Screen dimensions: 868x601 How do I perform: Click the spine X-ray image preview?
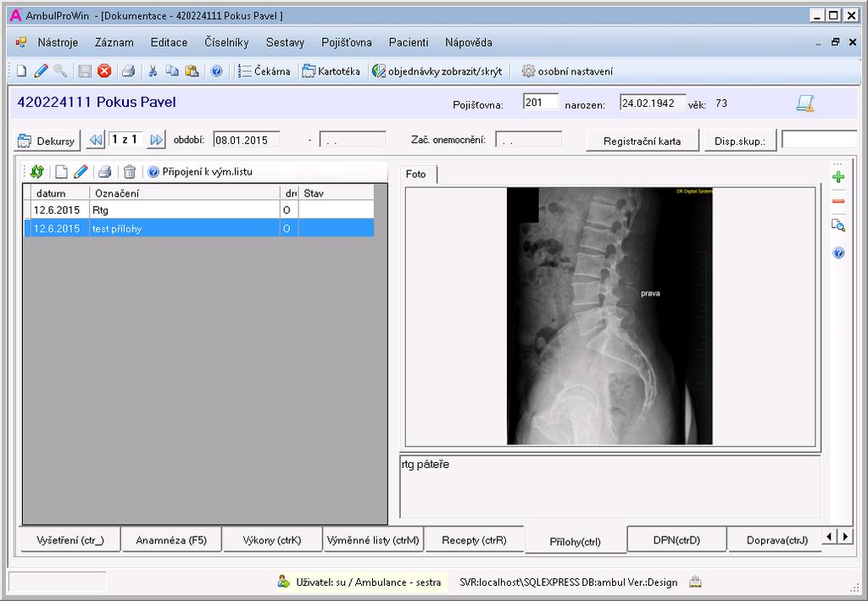609,316
